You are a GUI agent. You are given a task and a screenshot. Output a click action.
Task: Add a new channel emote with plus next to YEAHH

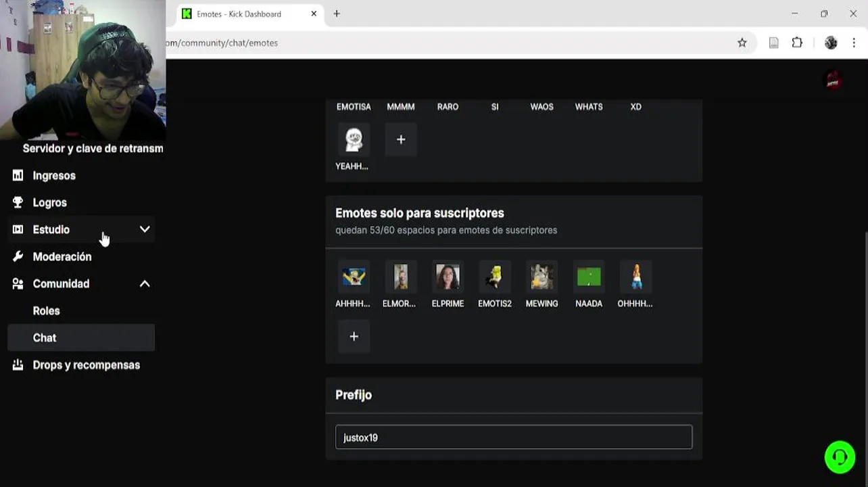(x=401, y=139)
